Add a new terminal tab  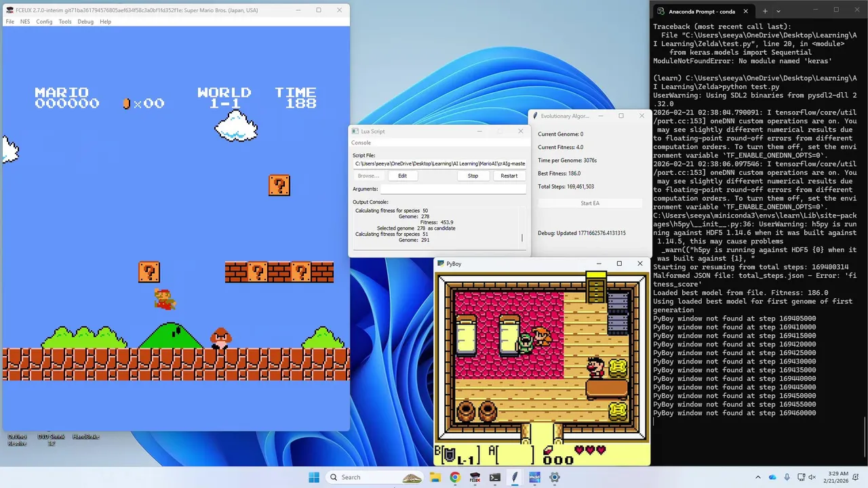tap(765, 11)
